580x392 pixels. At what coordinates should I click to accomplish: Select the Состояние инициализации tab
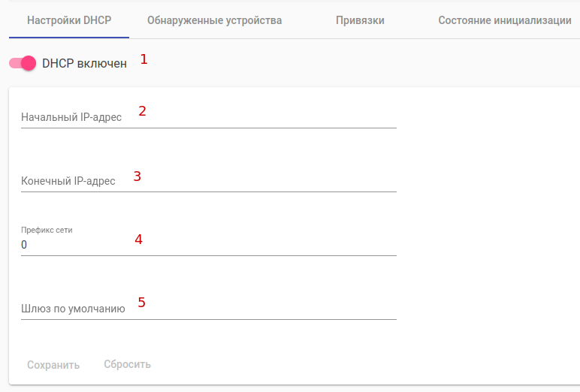click(505, 20)
